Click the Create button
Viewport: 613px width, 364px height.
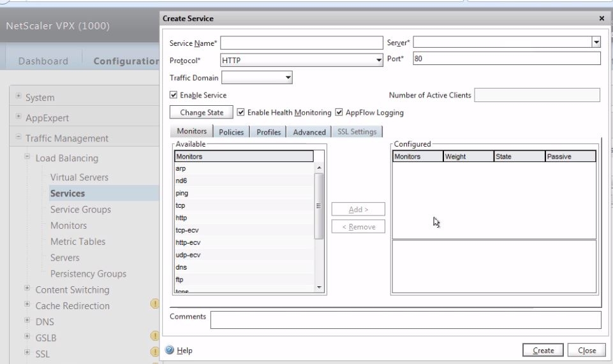click(543, 351)
